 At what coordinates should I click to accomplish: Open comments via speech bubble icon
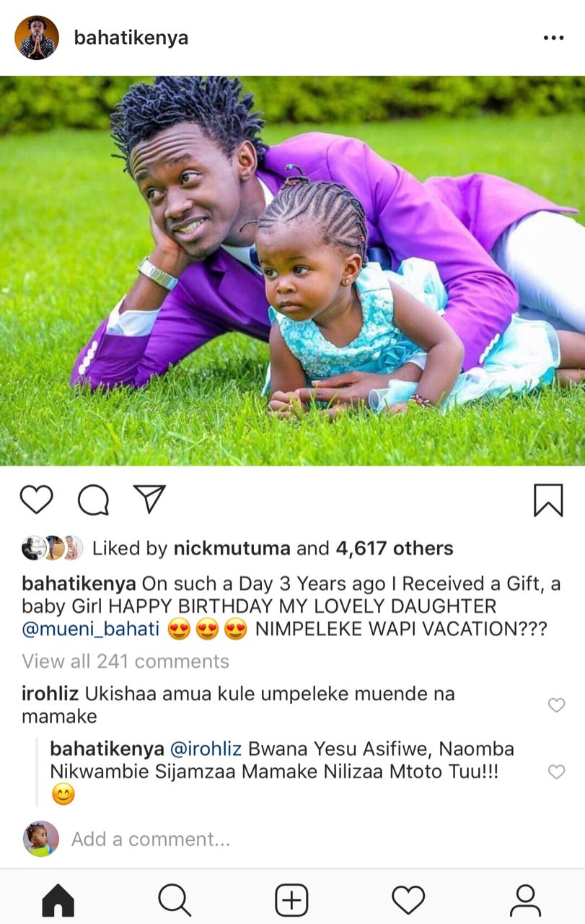93,500
